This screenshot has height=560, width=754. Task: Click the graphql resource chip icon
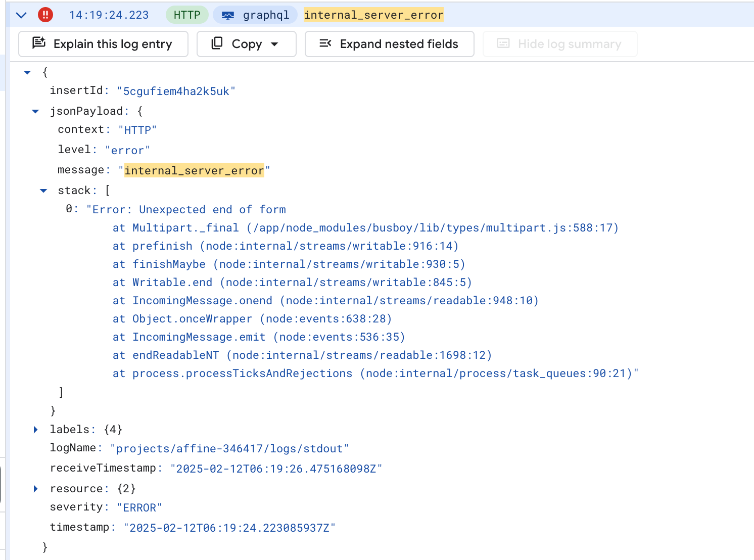[228, 16]
